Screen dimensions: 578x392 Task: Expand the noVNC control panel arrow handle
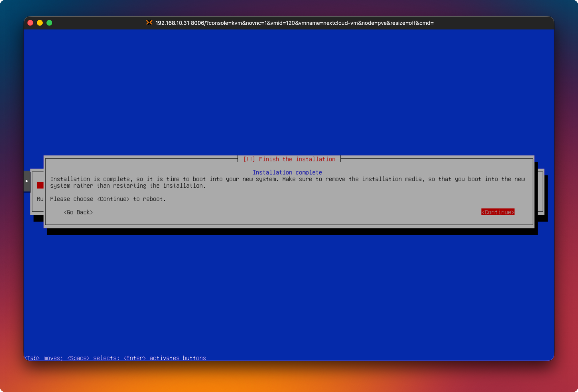point(26,181)
